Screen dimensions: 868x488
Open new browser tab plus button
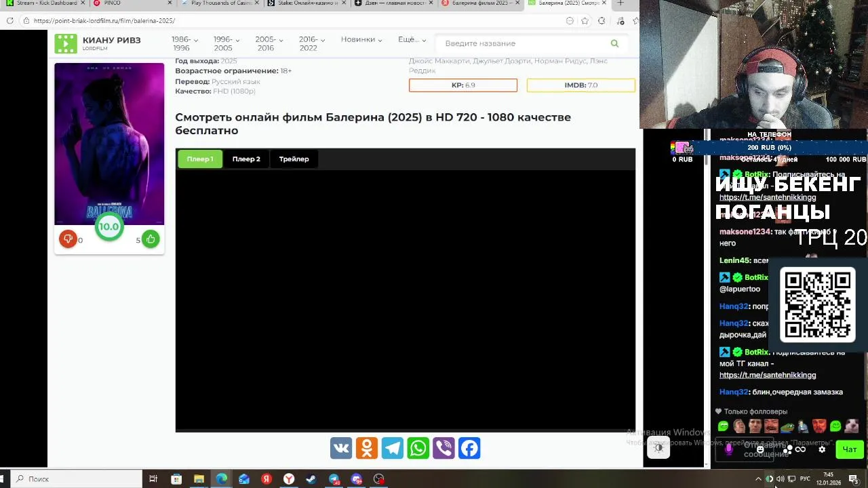click(x=620, y=3)
